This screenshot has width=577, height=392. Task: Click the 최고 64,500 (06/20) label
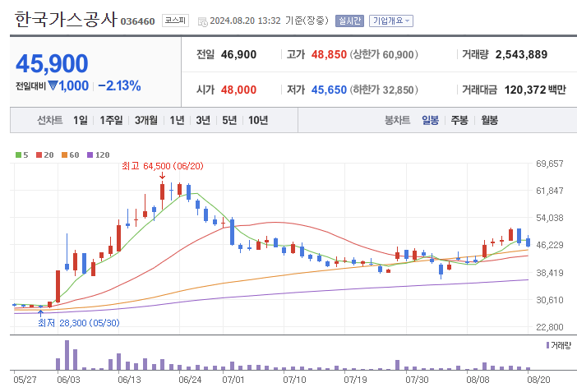pyautogui.click(x=162, y=166)
